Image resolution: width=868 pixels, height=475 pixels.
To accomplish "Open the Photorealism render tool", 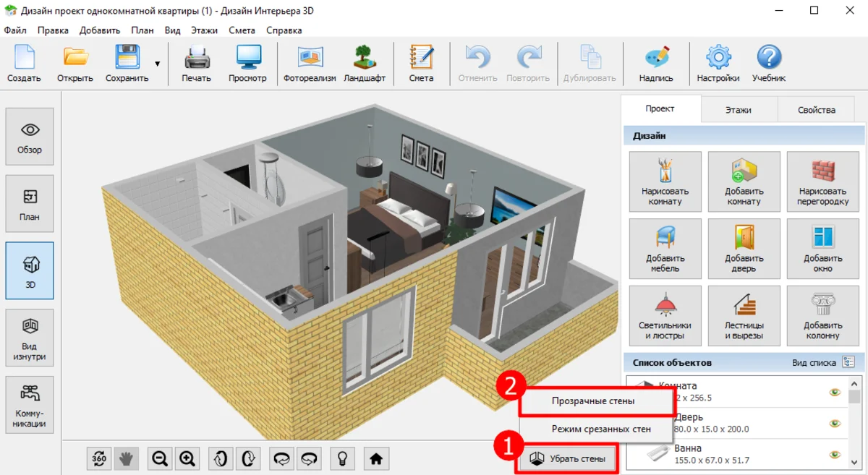I will [310, 64].
